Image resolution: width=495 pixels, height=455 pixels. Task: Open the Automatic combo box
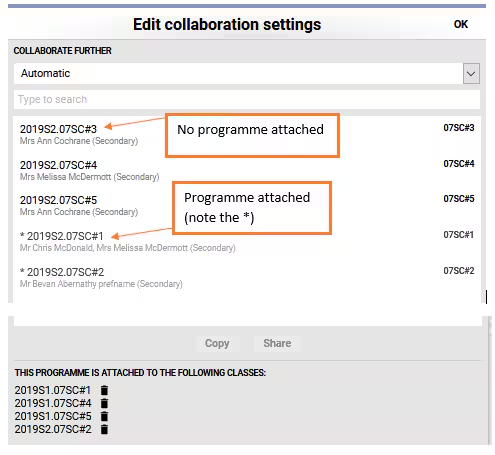click(247, 73)
